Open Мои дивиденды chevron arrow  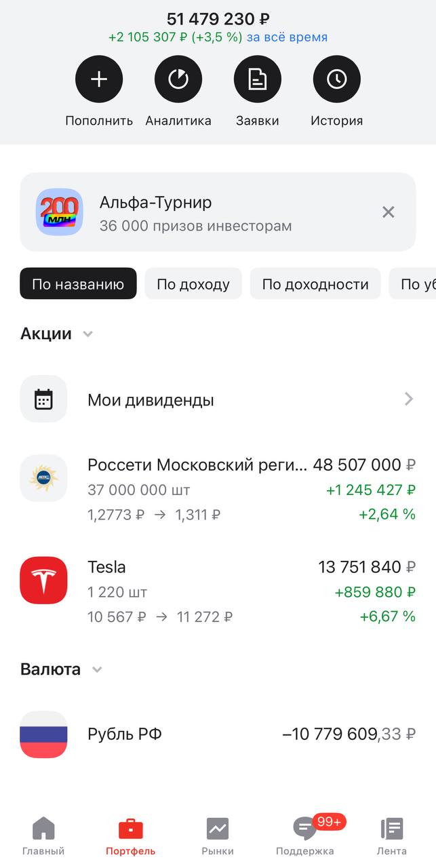[x=409, y=399]
